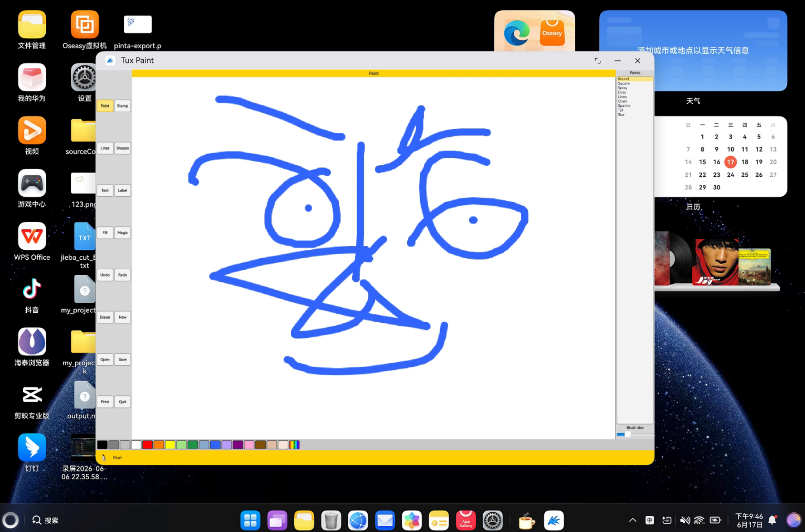805x532 pixels.
Task: Open Oseasy app in the folder widget
Action: 552,33
